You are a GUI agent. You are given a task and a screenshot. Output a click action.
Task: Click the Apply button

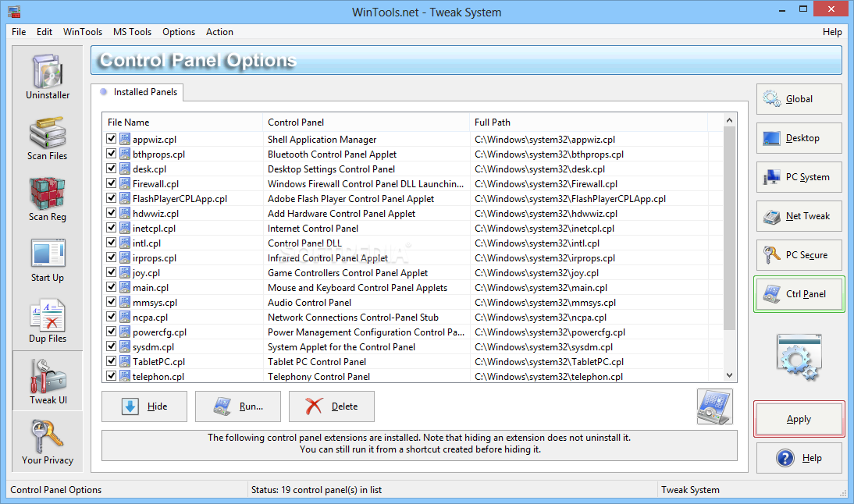coord(799,419)
